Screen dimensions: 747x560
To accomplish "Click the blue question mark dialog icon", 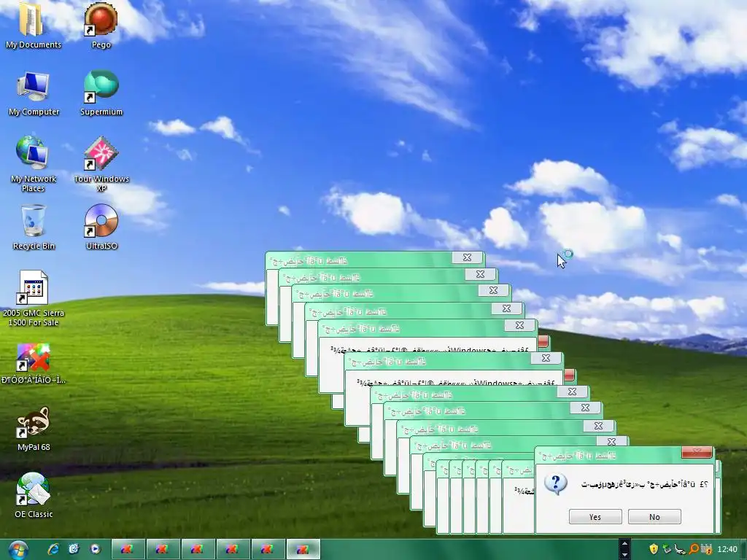I will coord(555,484).
